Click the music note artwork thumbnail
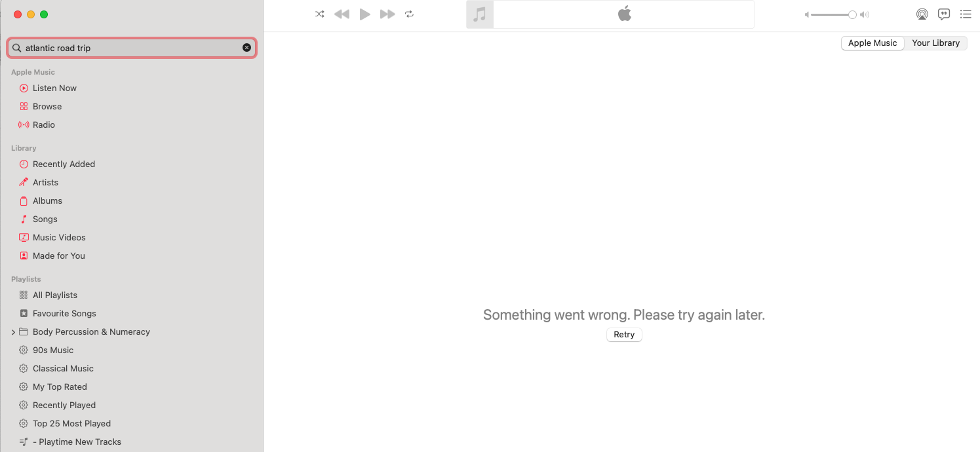980x452 pixels. point(480,14)
